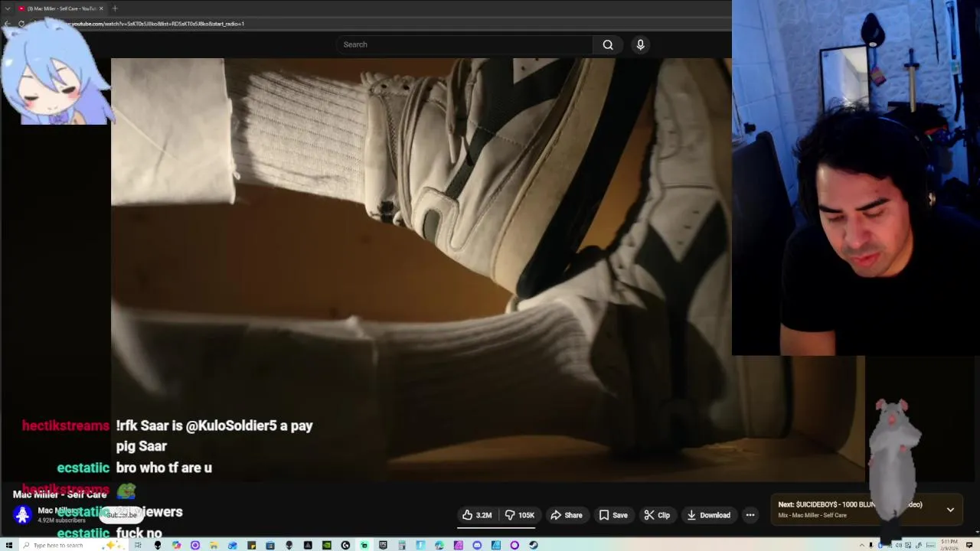Image resolution: width=980 pixels, height=551 pixels.
Task: Click hectikstreams username in chat overlay
Action: [66, 425]
